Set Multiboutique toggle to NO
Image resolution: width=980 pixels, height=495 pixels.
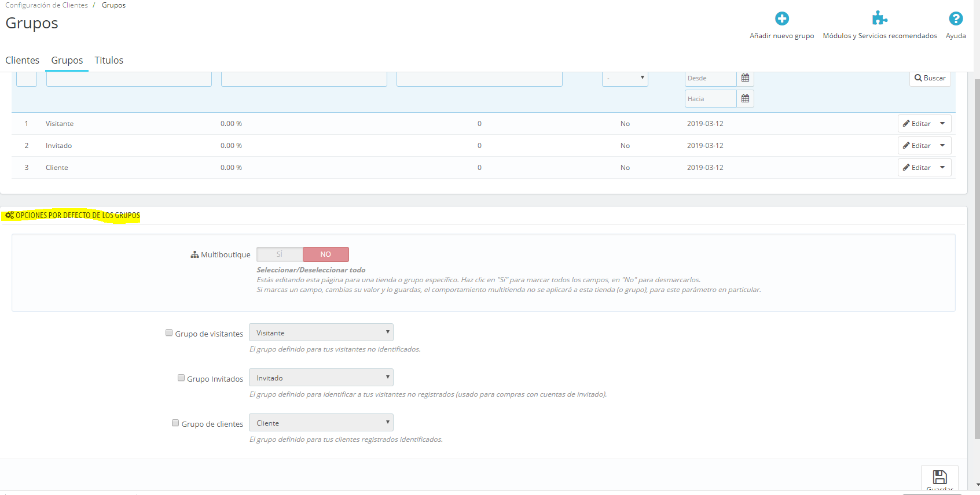(326, 254)
